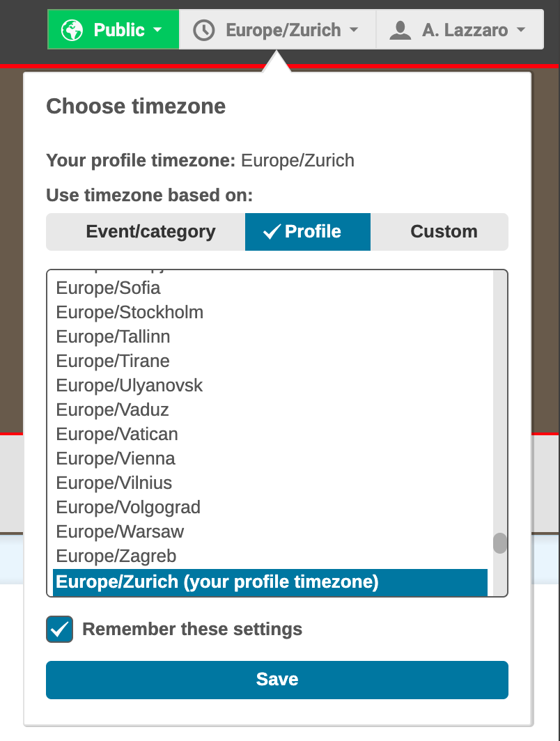This screenshot has width=560, height=741.
Task: Pick Europe/Vatican in timezone list
Action: 117,434
